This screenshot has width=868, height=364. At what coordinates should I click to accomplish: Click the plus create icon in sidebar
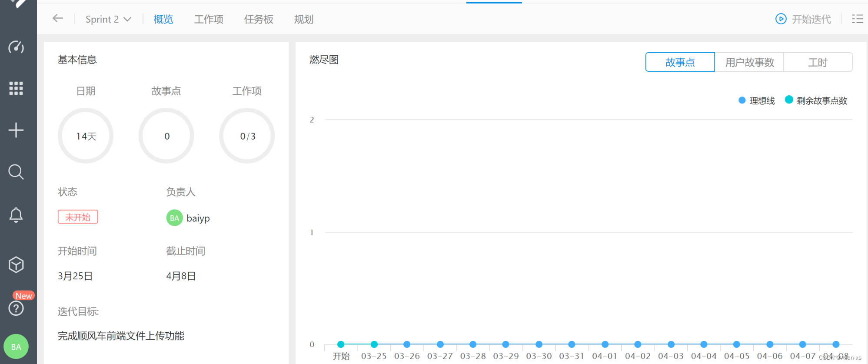point(16,130)
